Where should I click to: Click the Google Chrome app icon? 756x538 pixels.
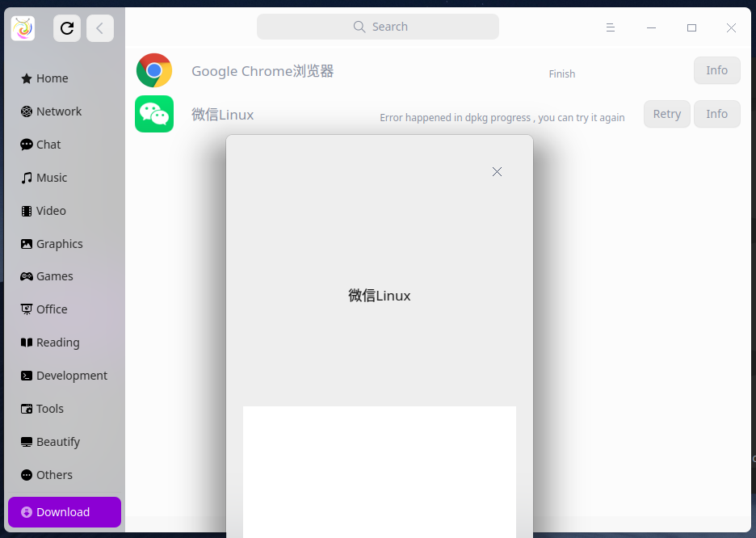click(154, 70)
